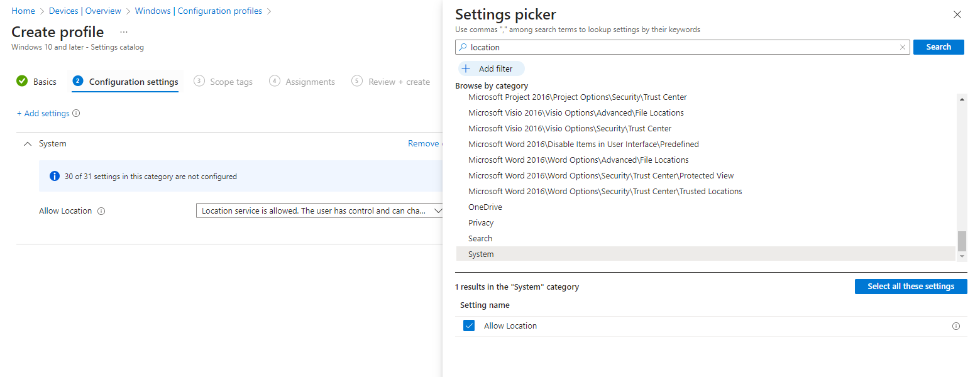Close the Settings picker panel
Image resolution: width=980 pixels, height=377 pixels.
point(957,14)
